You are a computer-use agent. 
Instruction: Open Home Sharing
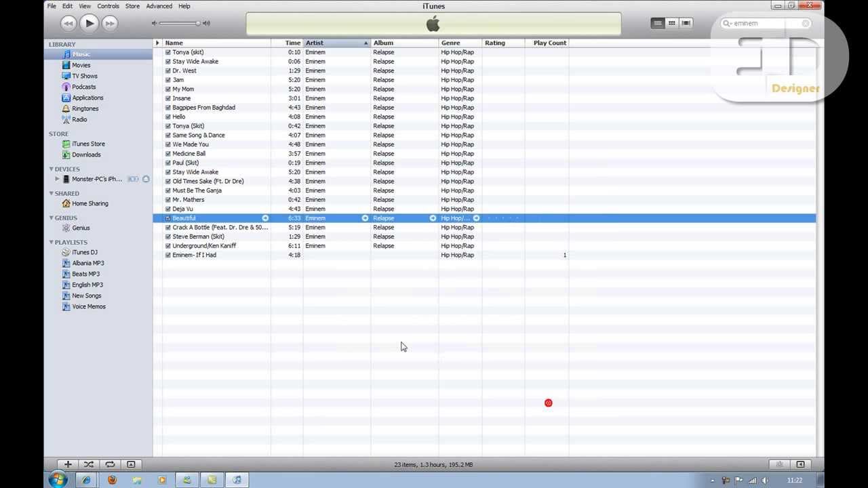[x=90, y=203]
